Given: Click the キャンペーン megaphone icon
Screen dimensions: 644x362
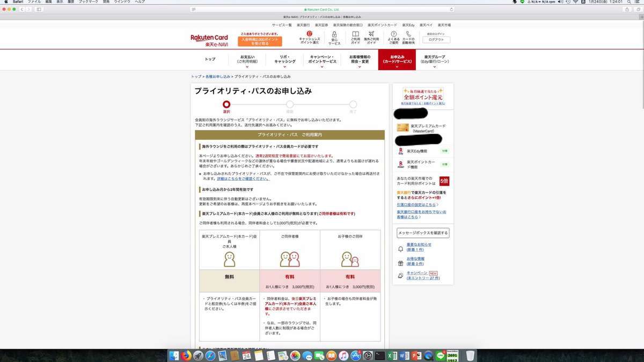Looking at the screenshot, I should [400, 276].
